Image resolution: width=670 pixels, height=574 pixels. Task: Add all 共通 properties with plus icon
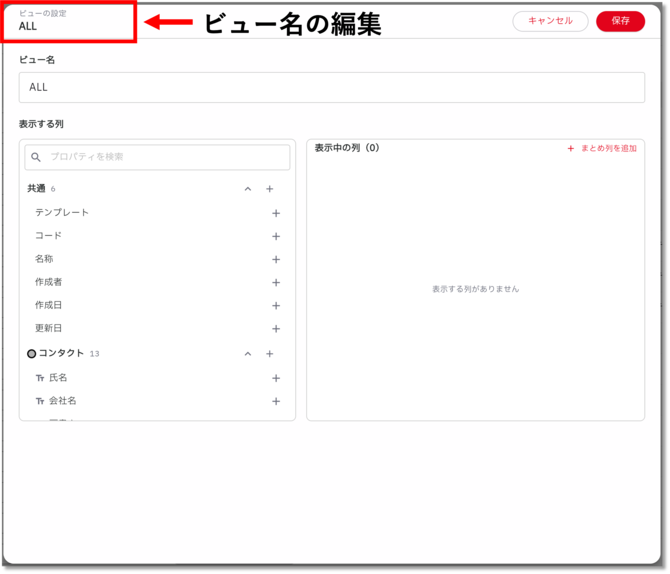click(270, 189)
